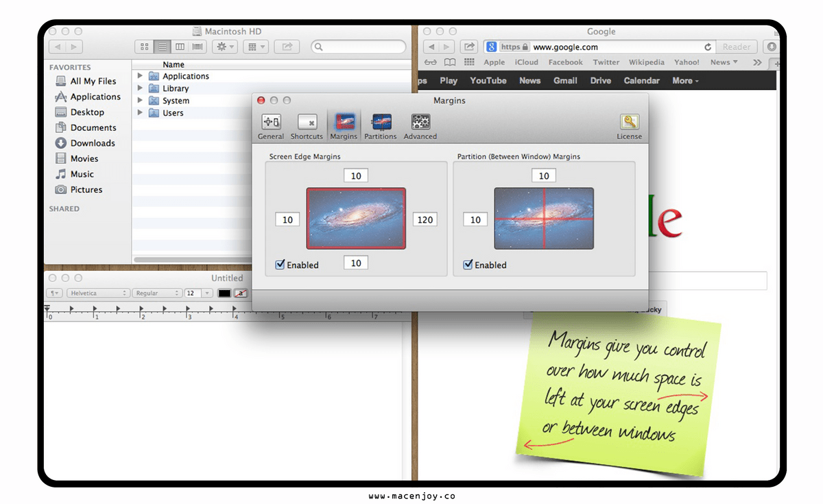Screen dimensions: 823x504
Task: Click the Yahoo! bookmark link
Action: pos(687,62)
